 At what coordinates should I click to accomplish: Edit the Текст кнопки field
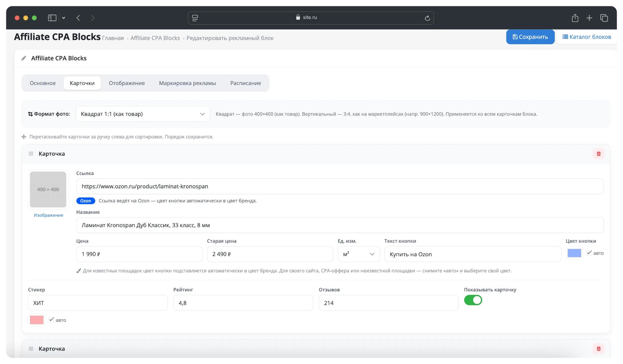pos(473,254)
